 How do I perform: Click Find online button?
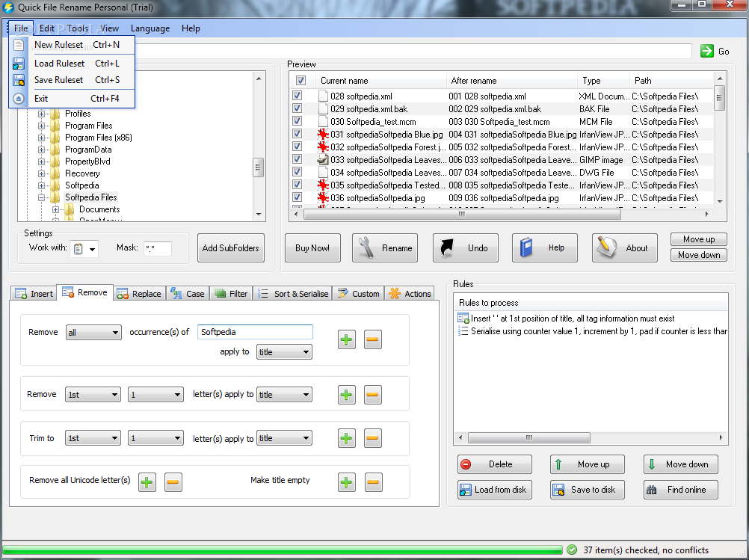tap(680, 490)
